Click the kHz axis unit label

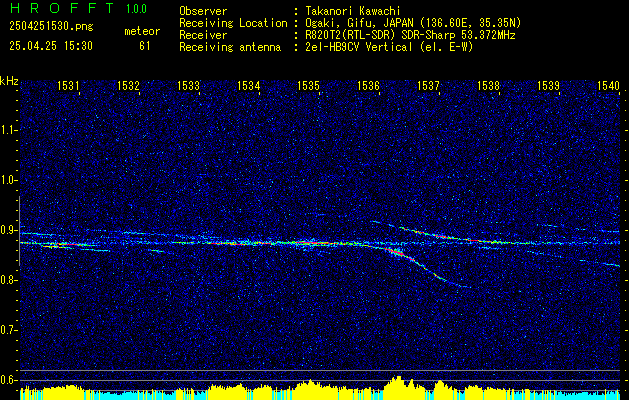pyautogui.click(x=9, y=81)
